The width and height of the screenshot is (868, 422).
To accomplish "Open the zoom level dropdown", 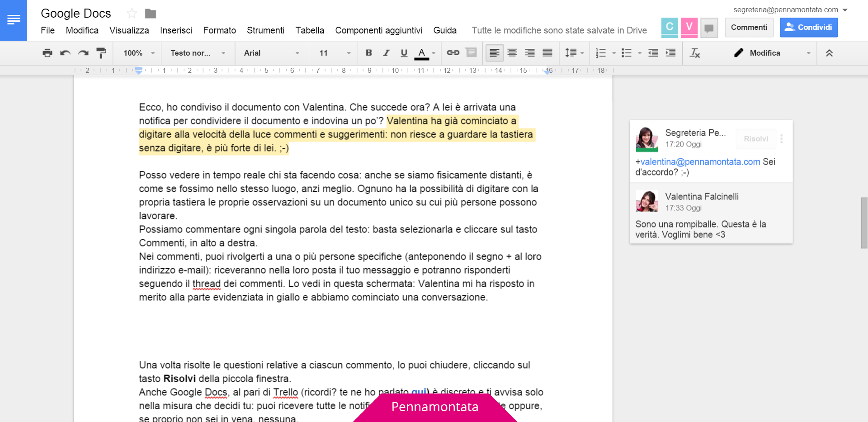I will pyautogui.click(x=137, y=53).
